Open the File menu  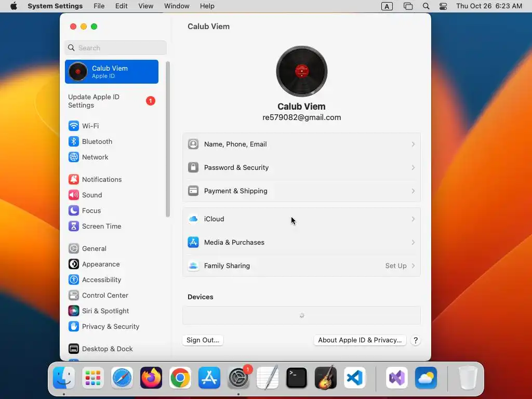tap(99, 6)
